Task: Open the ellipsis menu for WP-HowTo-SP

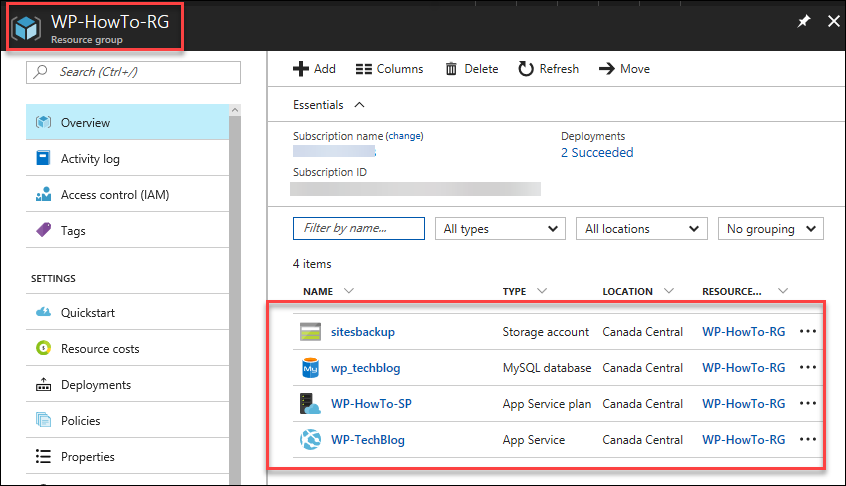Action: pos(808,403)
